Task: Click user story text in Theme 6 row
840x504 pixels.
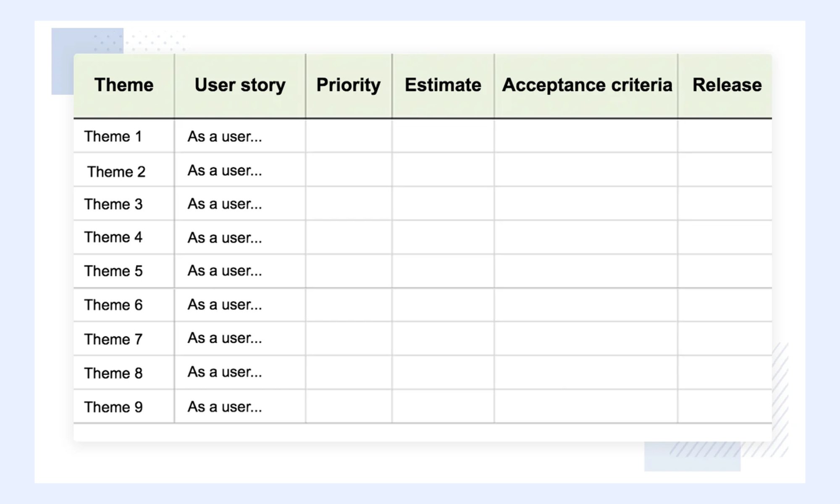Action: pyautogui.click(x=225, y=305)
